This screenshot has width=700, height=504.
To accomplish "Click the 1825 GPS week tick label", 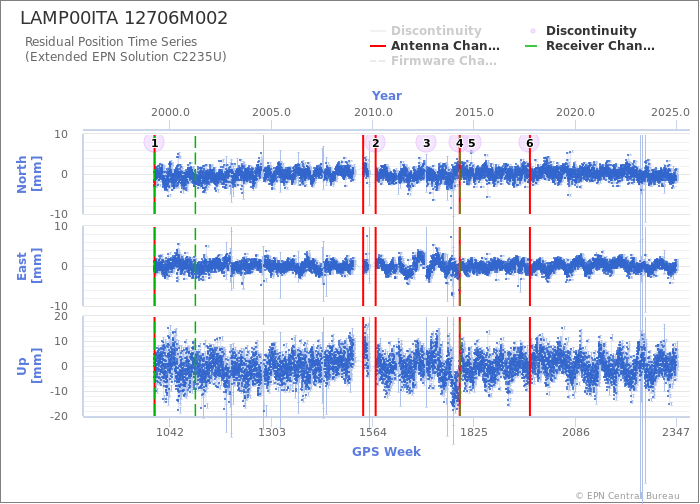I will point(474,432).
